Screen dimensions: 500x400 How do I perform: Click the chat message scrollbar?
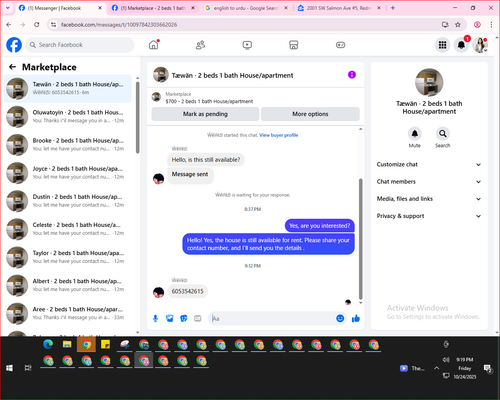360,239
